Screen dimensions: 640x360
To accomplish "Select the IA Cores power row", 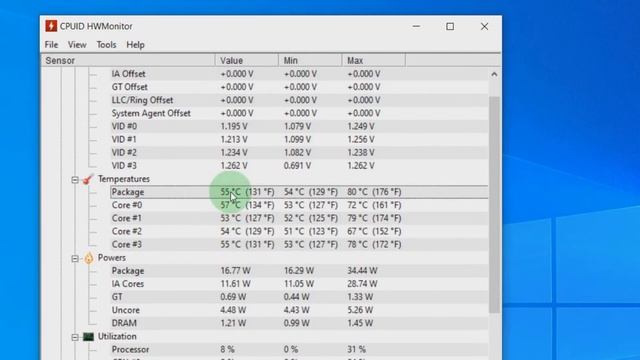I will pyautogui.click(x=299, y=284).
